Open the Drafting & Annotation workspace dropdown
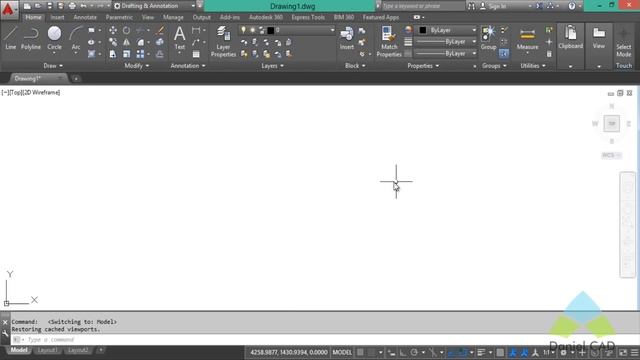Image resolution: width=640 pixels, height=360 pixels. 154,6
